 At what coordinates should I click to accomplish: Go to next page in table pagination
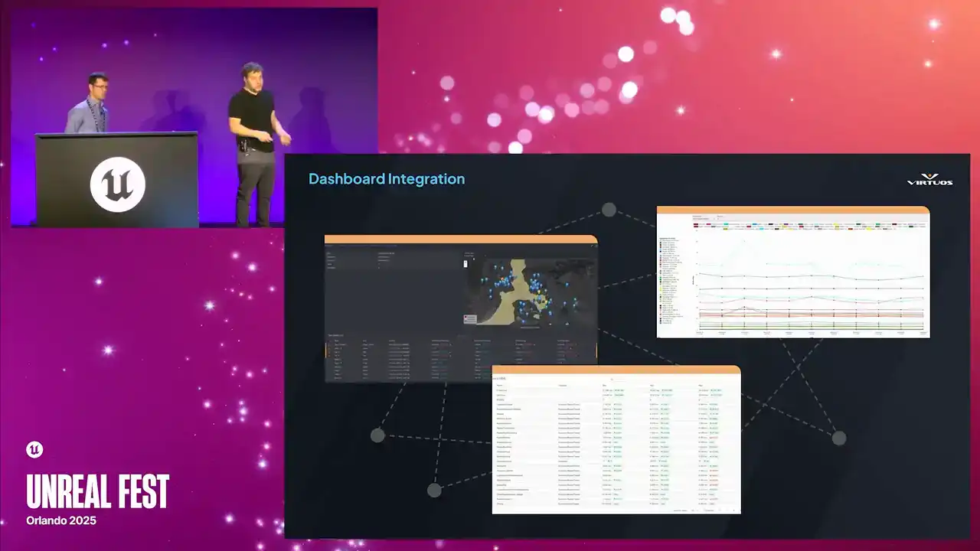(733, 510)
